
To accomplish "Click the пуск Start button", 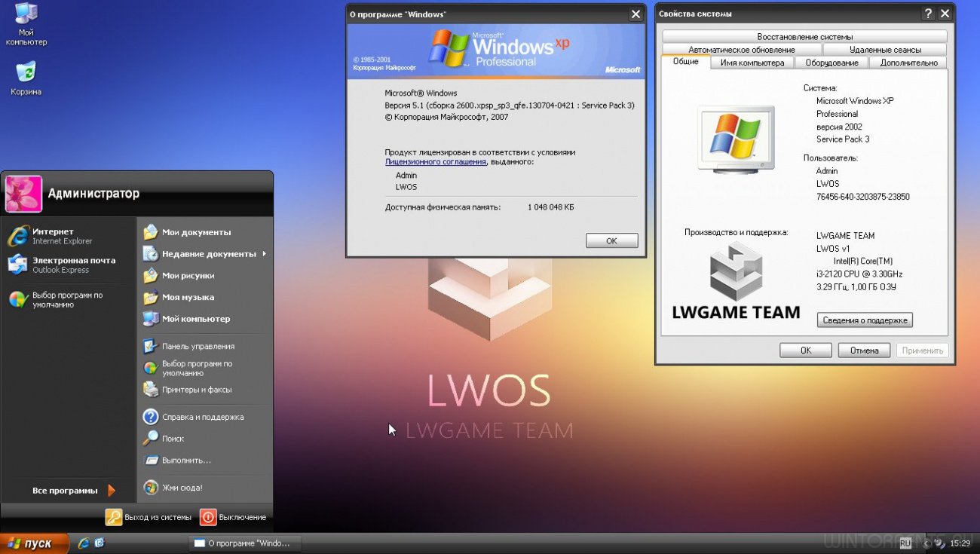I will click(34, 543).
